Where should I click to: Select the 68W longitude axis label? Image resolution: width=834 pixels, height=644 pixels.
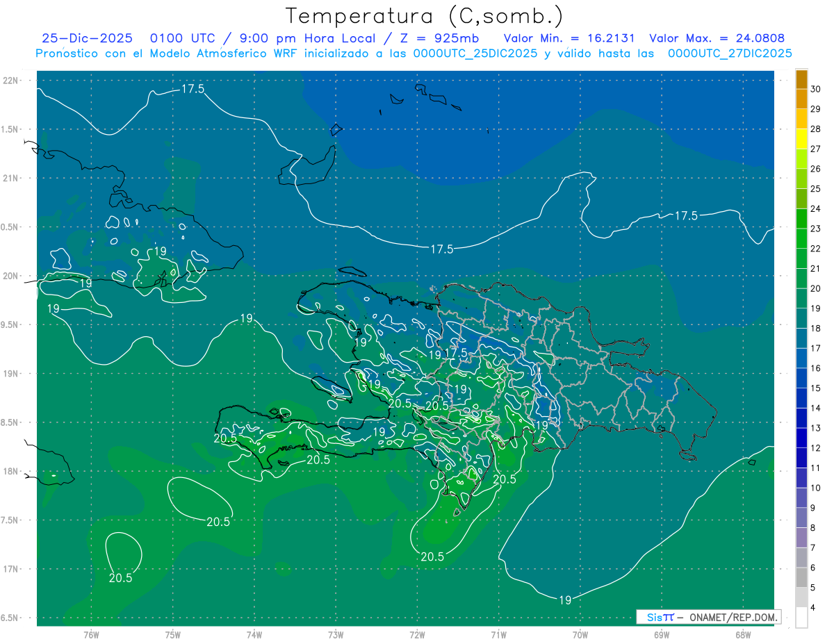(742, 634)
